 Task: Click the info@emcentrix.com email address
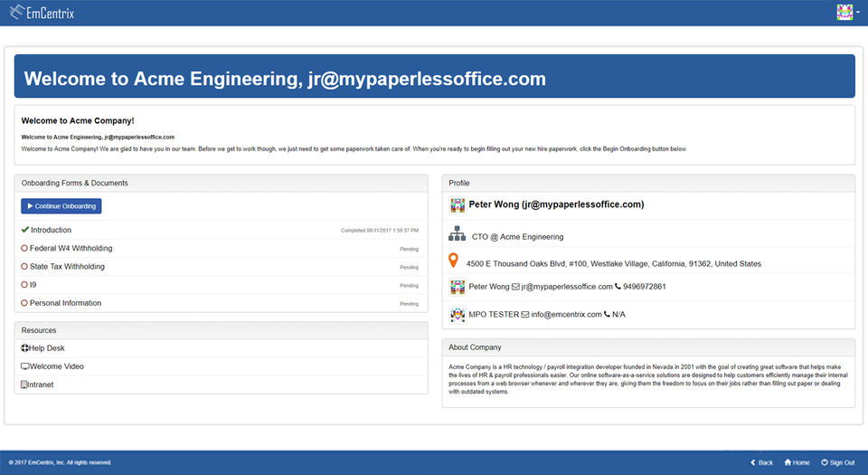point(566,315)
